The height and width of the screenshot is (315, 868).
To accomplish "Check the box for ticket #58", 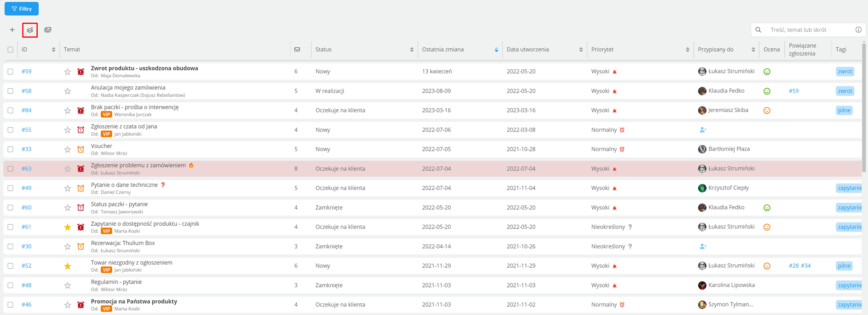I will click(x=10, y=91).
